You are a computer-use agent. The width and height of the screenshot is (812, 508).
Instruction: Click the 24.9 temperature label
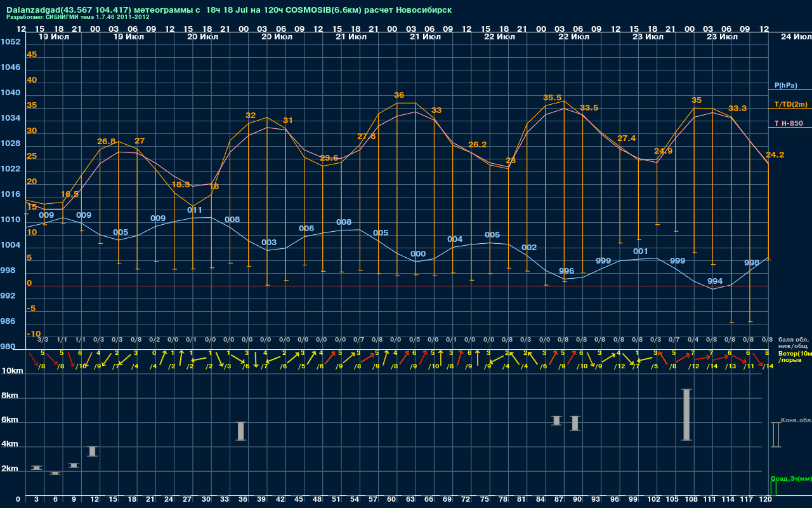pyautogui.click(x=663, y=151)
